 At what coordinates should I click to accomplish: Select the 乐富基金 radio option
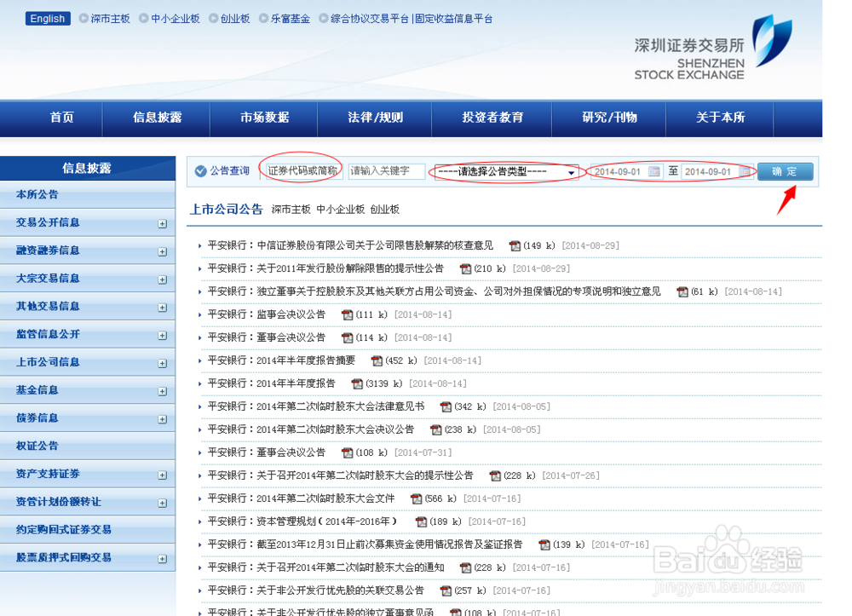(x=263, y=19)
